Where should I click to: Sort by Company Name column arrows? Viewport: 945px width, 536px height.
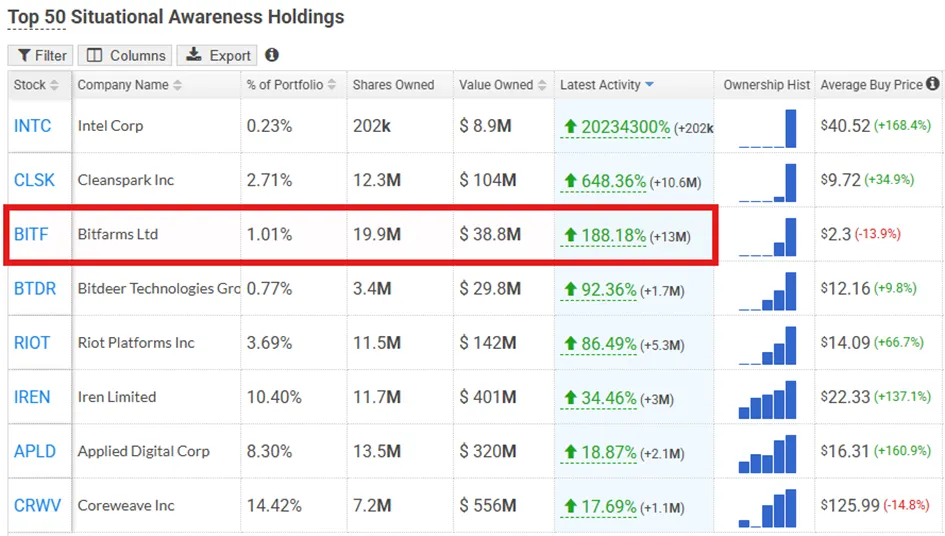[177, 85]
